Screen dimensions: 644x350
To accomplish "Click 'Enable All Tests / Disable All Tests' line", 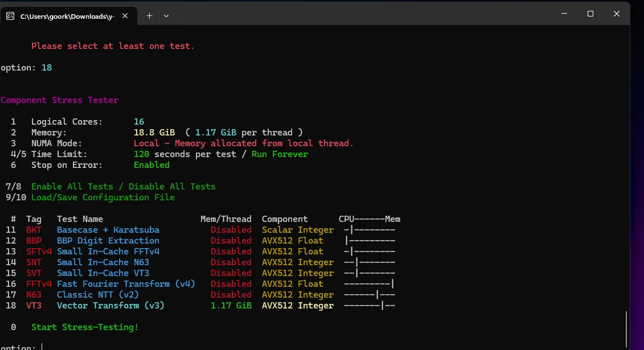I will [x=123, y=187].
